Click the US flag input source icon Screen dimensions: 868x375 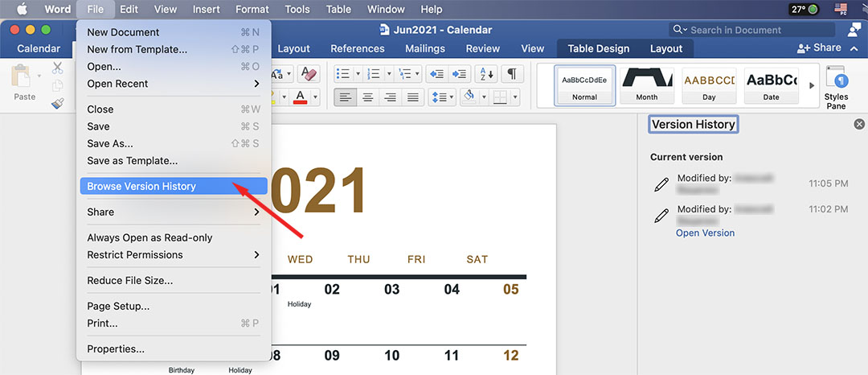click(841, 10)
